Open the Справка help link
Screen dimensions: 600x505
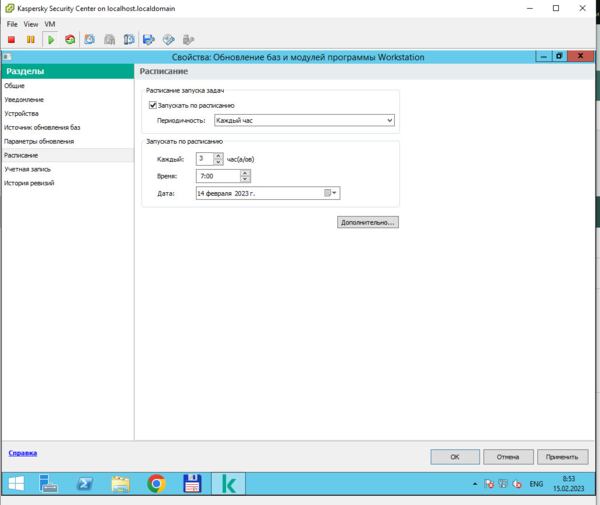pos(22,453)
